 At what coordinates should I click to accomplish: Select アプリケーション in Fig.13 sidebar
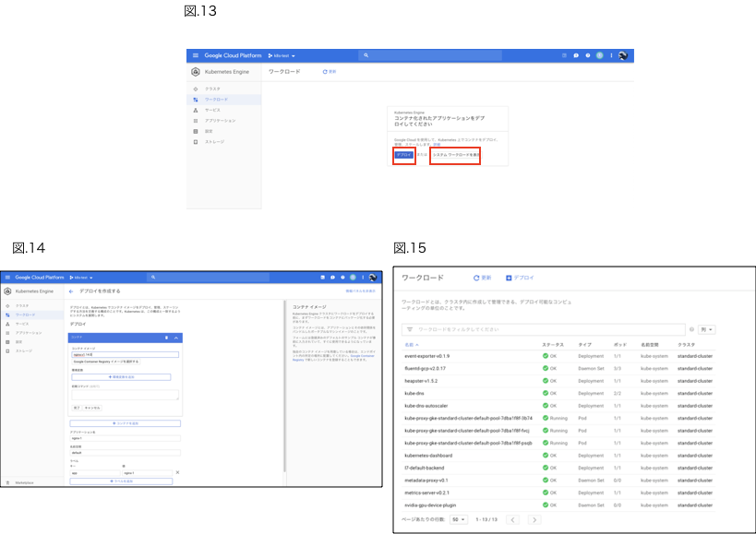[220, 121]
